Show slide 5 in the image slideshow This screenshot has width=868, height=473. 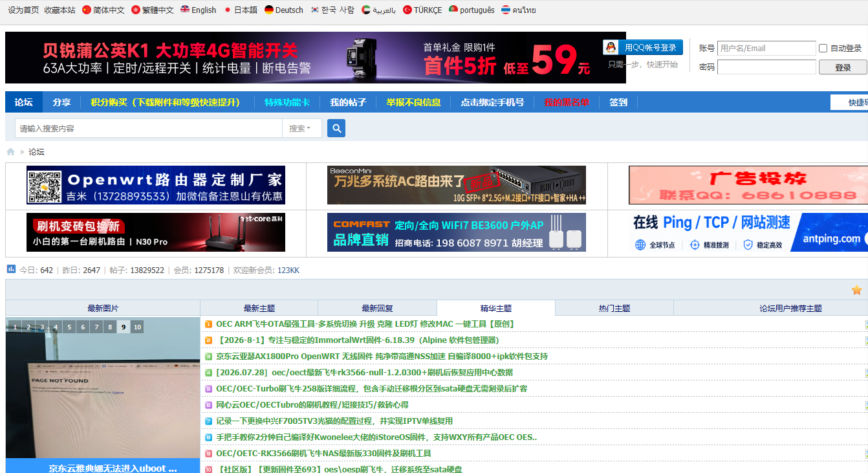69,327
